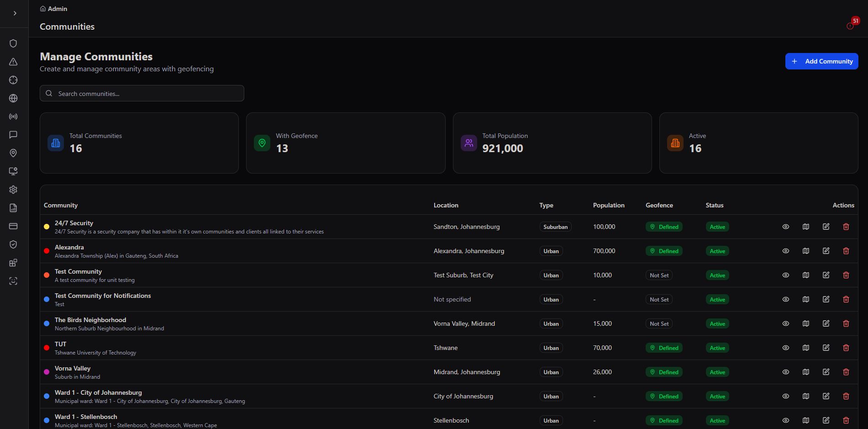View 24/7 Security community with eye icon
This screenshot has width=868, height=429.
786,227
